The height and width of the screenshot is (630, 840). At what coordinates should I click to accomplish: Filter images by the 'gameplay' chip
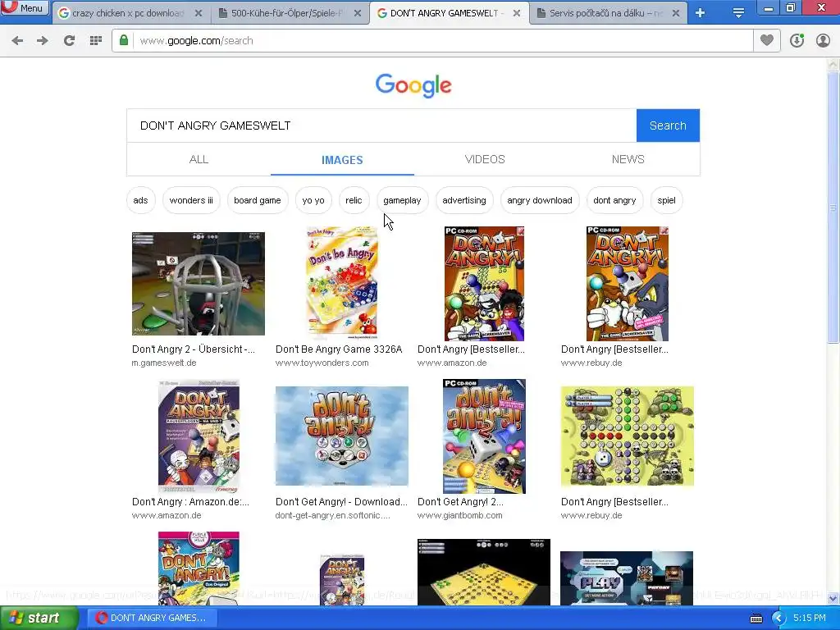(x=402, y=200)
